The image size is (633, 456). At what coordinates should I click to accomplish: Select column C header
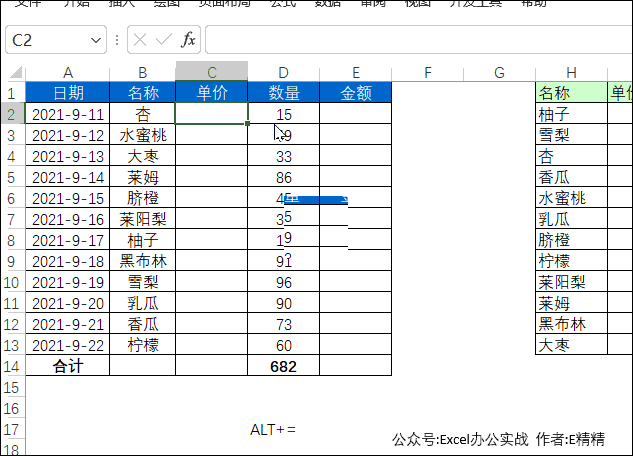[212, 71]
